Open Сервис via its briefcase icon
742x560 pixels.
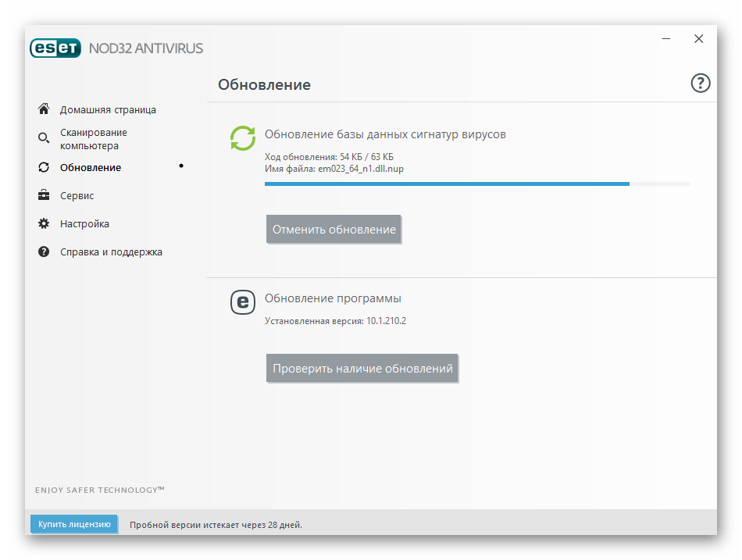[44, 195]
